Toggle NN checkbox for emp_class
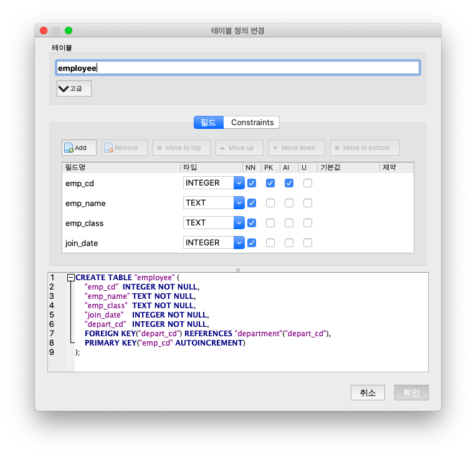 point(252,223)
